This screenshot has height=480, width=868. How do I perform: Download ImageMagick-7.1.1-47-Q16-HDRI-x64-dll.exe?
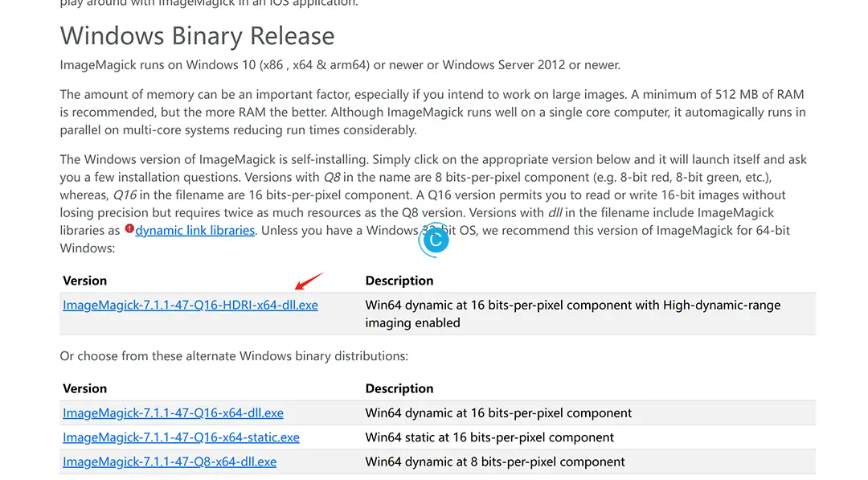190,305
